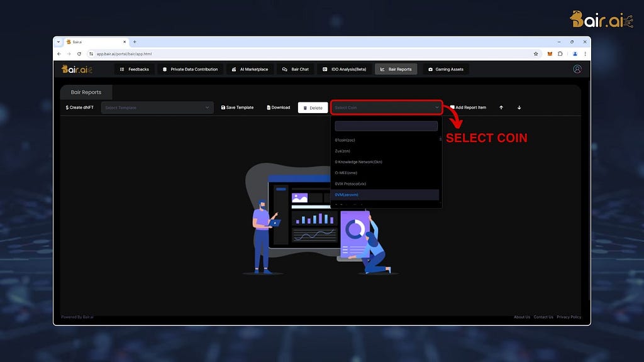Click Add Report Item
The width and height of the screenshot is (644, 362).
(x=468, y=107)
